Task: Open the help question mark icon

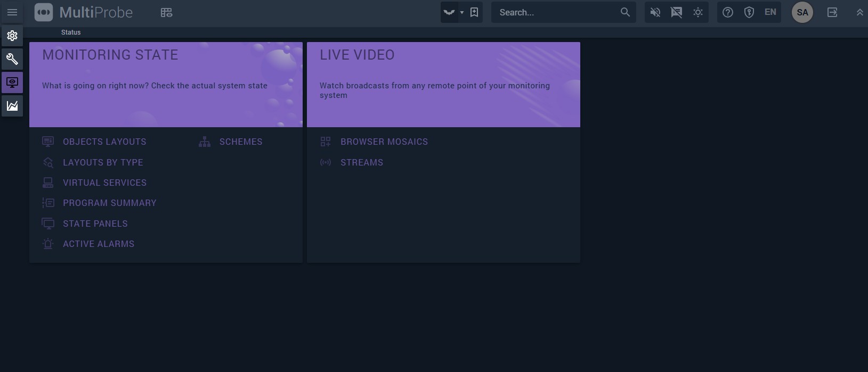Action: pyautogui.click(x=727, y=12)
